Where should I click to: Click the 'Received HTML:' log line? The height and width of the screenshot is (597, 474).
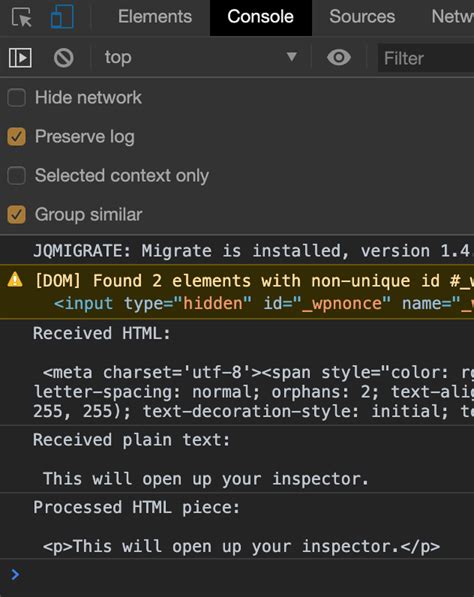coord(102,333)
